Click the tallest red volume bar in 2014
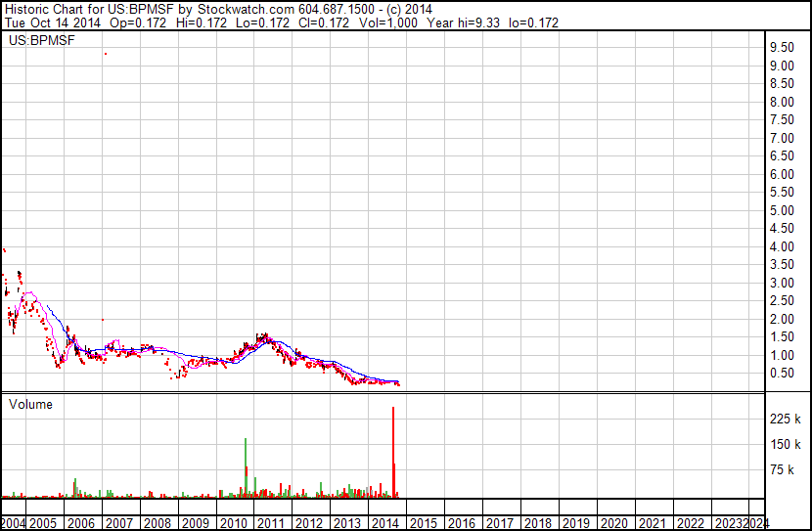812x531 pixels. coord(393,453)
